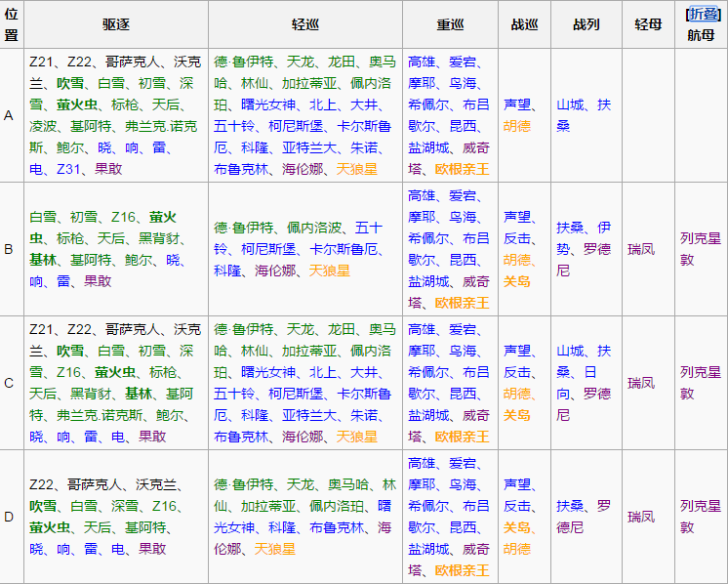Viewport: 728px width, 584px height.
Task: Open 果敢 in row D
Action: (x=152, y=549)
